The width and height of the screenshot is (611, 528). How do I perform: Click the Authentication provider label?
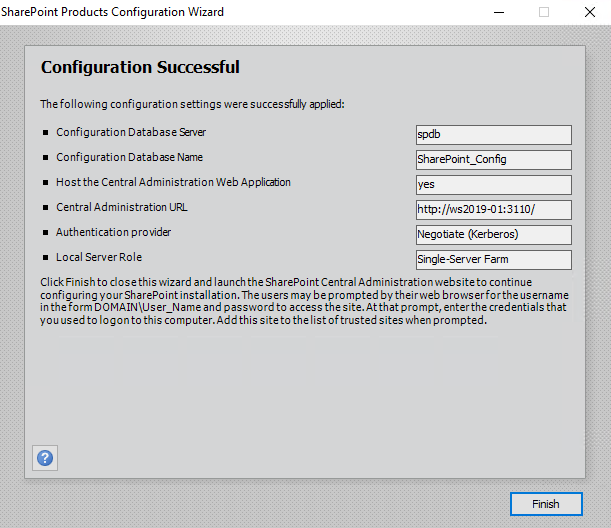pyautogui.click(x=113, y=232)
